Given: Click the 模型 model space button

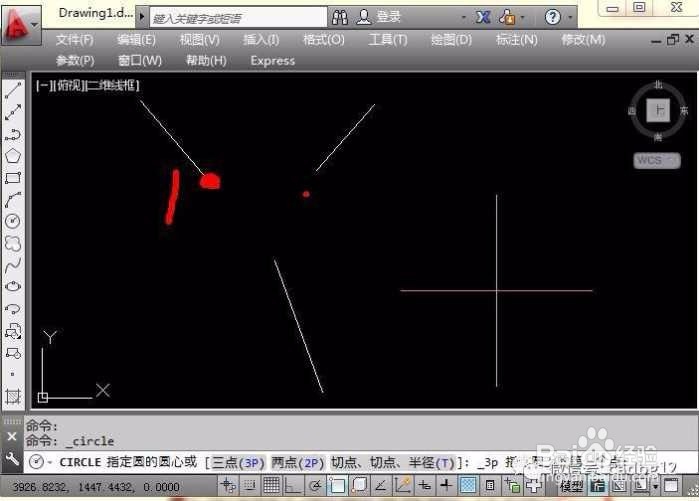Looking at the screenshot, I should click(x=572, y=486).
